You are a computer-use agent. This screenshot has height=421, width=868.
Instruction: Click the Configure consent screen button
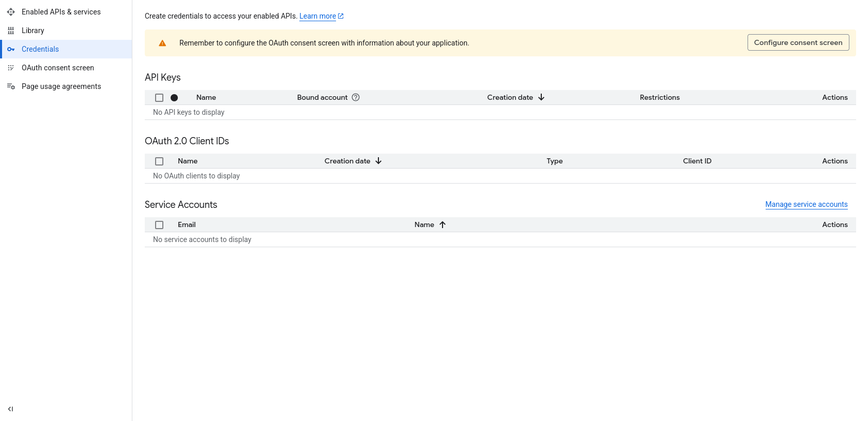pyautogui.click(x=798, y=42)
